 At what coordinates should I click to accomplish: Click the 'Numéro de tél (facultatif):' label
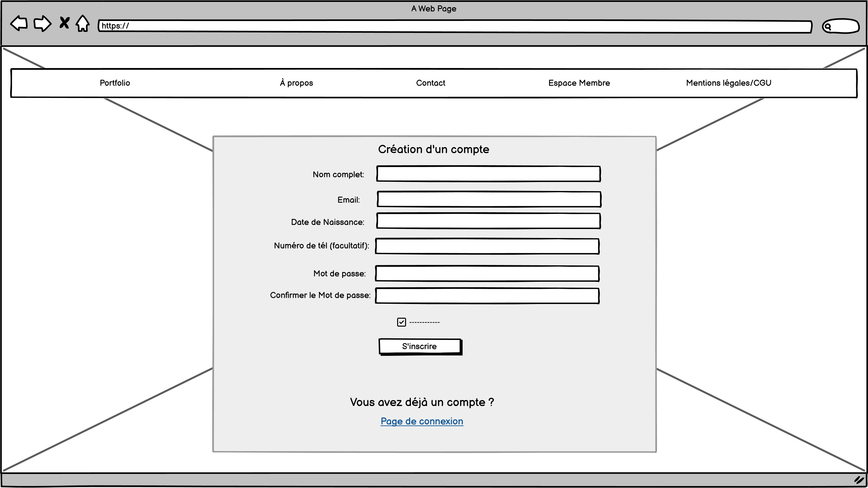point(322,246)
